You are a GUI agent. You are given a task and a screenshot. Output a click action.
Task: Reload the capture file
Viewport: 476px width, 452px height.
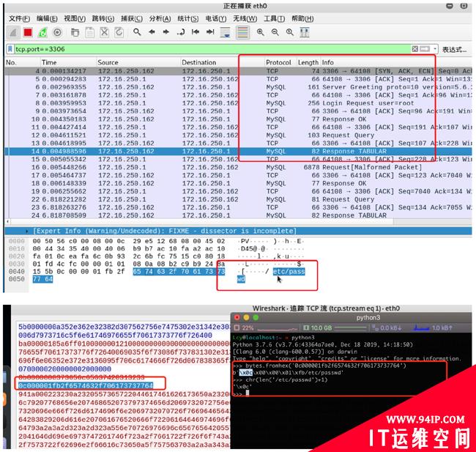pyautogui.click(x=119, y=32)
